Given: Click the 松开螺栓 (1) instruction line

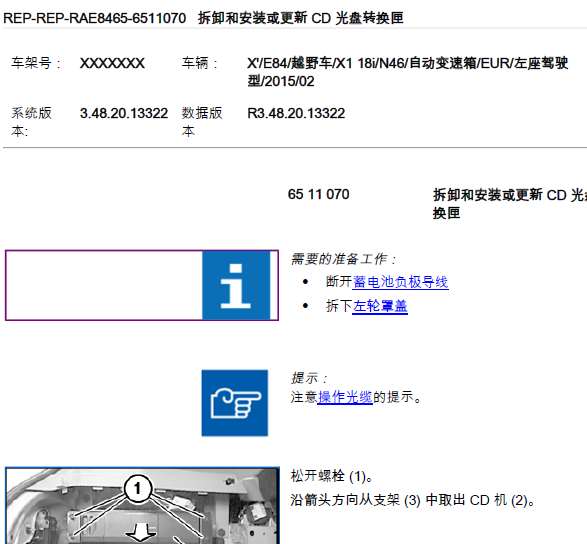Looking at the screenshot, I should coord(332,476).
